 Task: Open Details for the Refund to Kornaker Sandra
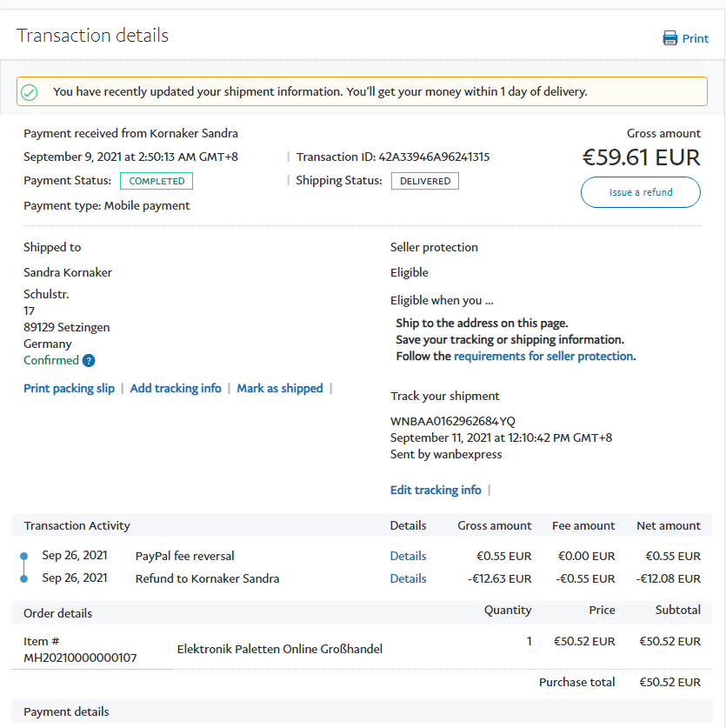pos(408,578)
